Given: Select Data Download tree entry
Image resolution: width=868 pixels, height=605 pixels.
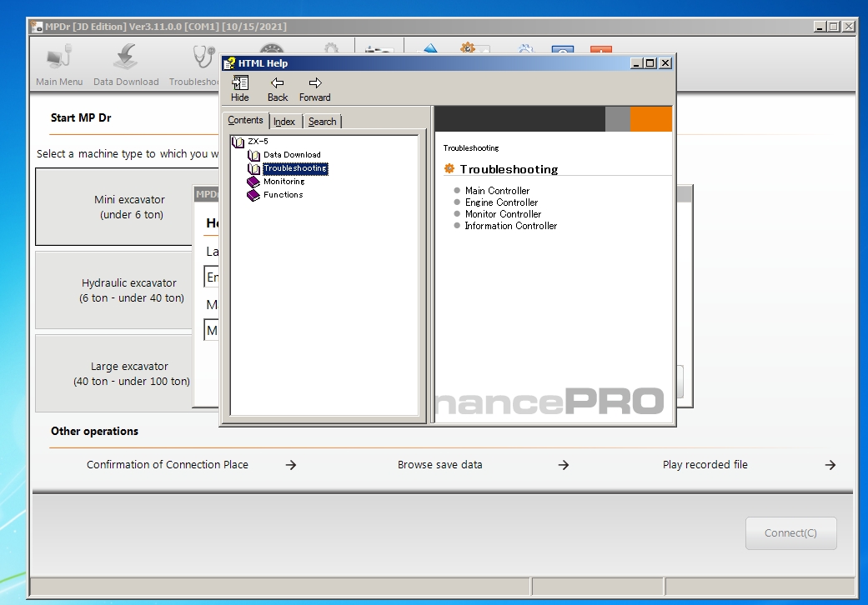Looking at the screenshot, I should click(292, 155).
